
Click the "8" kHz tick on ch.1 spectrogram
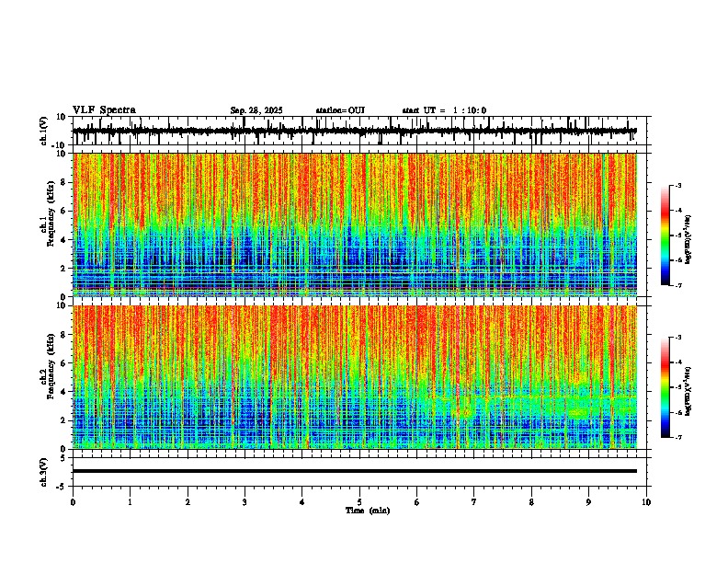point(64,182)
